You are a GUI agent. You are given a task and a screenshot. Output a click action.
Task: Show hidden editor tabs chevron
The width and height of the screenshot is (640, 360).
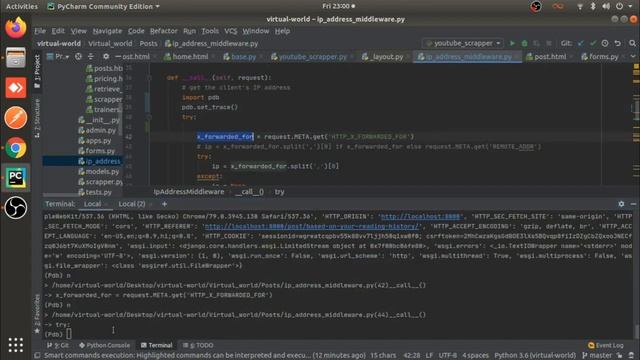(633, 57)
